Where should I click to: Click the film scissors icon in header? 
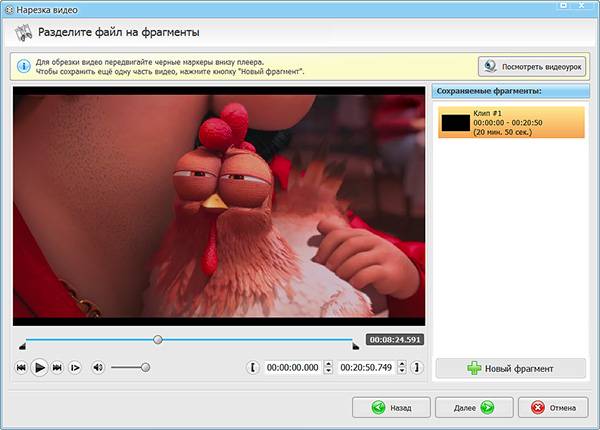(x=23, y=33)
